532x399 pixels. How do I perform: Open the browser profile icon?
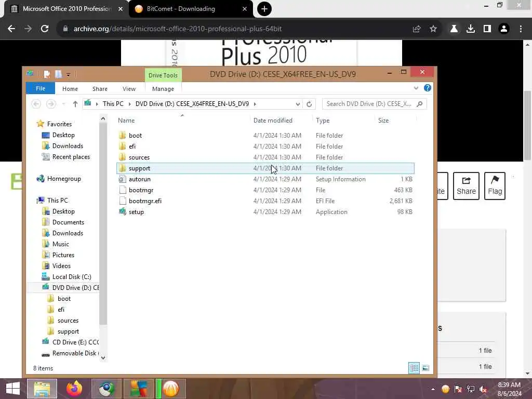(504, 29)
